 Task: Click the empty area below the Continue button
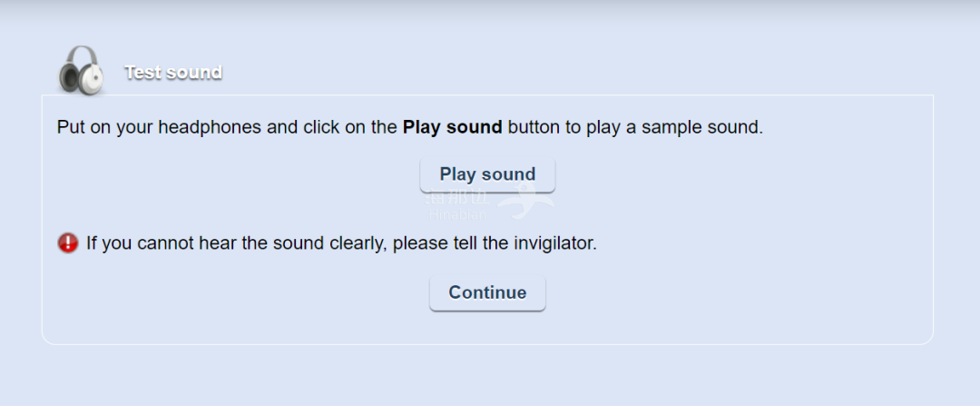[487, 328]
